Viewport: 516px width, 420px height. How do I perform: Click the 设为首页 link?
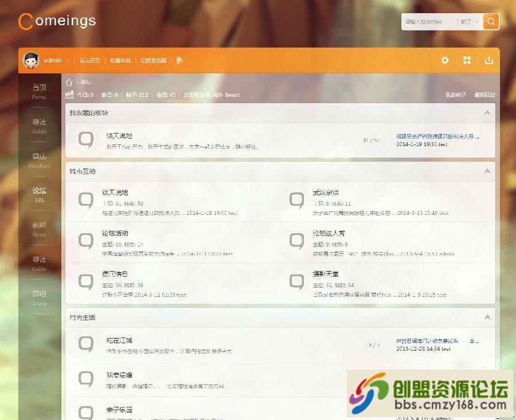[x=90, y=61]
